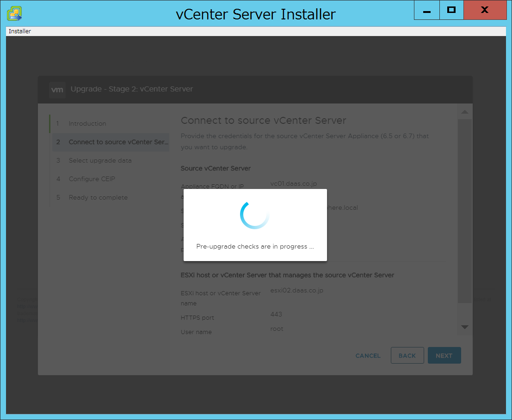Click the 'Upgrade - Stage 2: vCenter Server' title

coord(132,89)
